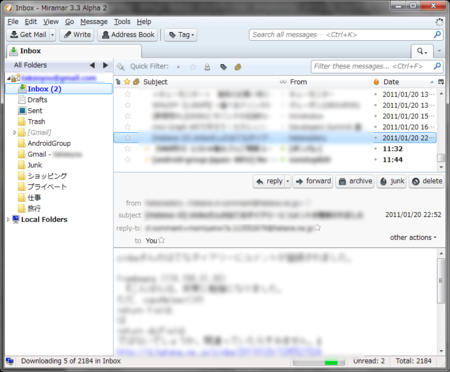Open the File menu
The image size is (450, 372).
coord(13,22)
